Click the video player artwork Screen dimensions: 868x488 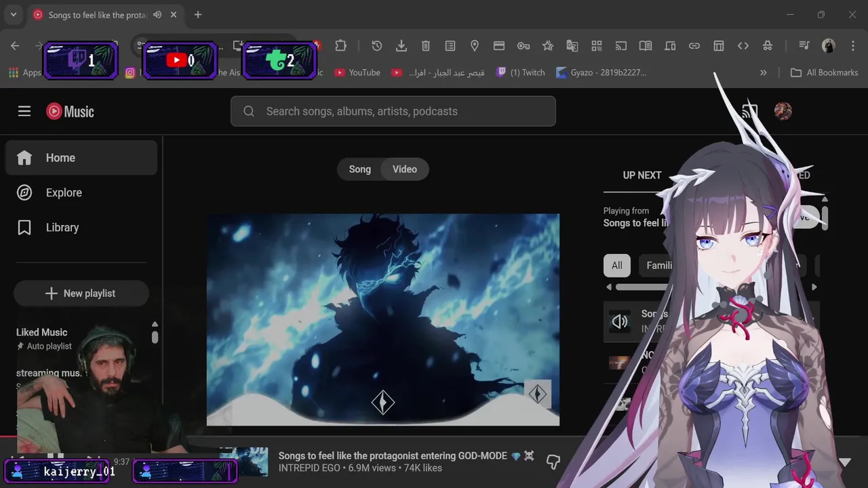(x=383, y=320)
